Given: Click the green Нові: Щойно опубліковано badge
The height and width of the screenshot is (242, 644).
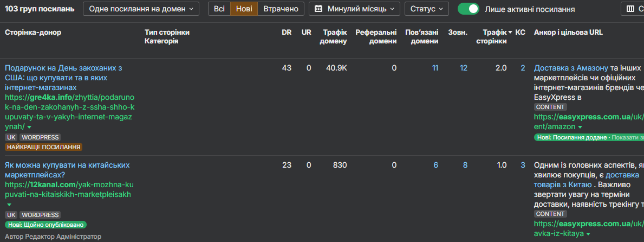Looking at the screenshot, I should tap(46, 225).
